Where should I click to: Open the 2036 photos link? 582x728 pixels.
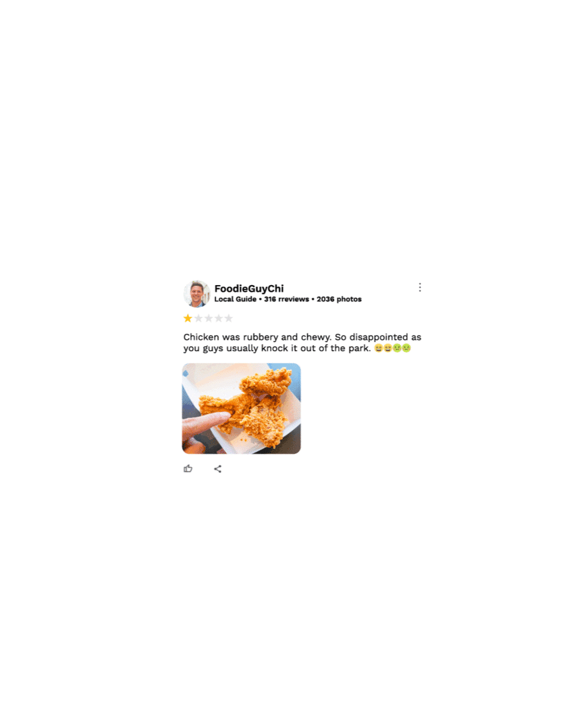click(x=339, y=299)
